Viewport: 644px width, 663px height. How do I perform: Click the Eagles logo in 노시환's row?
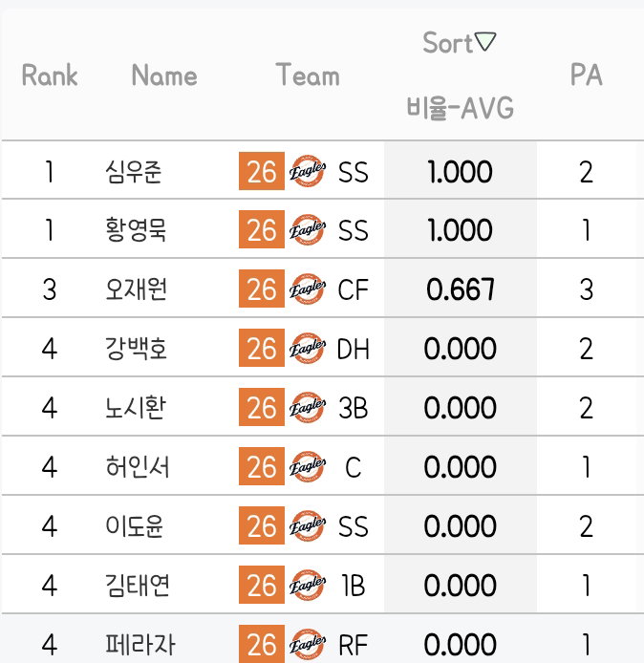[x=308, y=408]
